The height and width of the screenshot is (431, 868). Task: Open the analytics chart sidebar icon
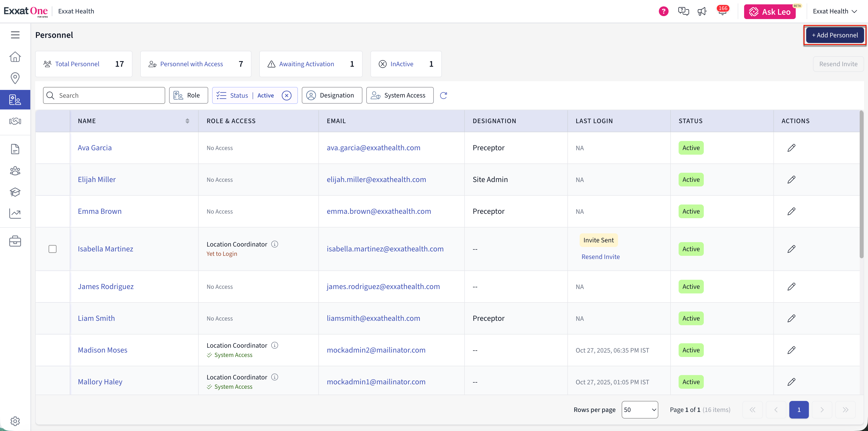point(15,213)
